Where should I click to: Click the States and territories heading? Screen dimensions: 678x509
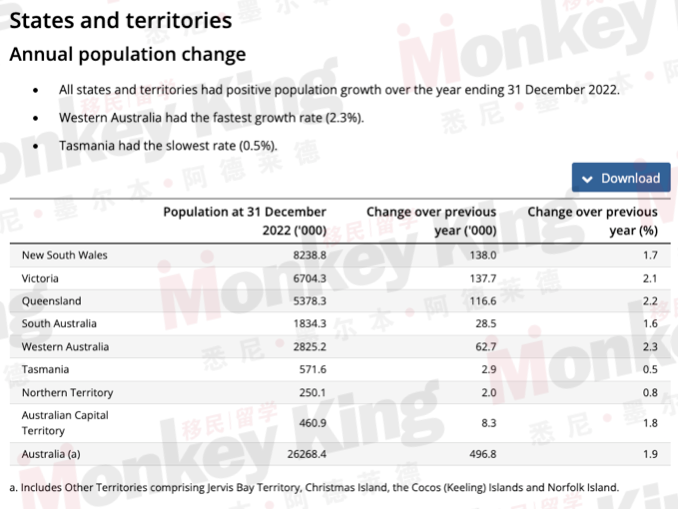(x=121, y=20)
